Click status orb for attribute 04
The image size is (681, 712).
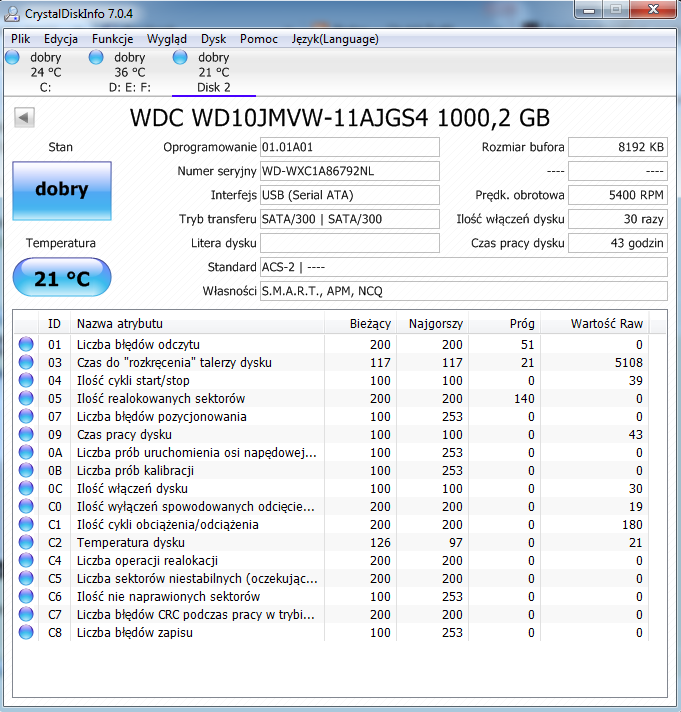pos(26,380)
